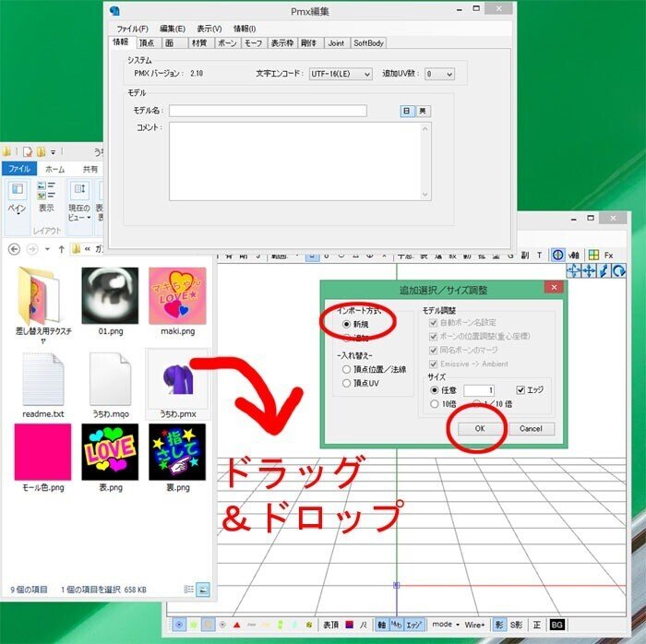Viewport: 646px width, 644px height.
Task: Toggle the 英 English language button
Action: click(423, 111)
